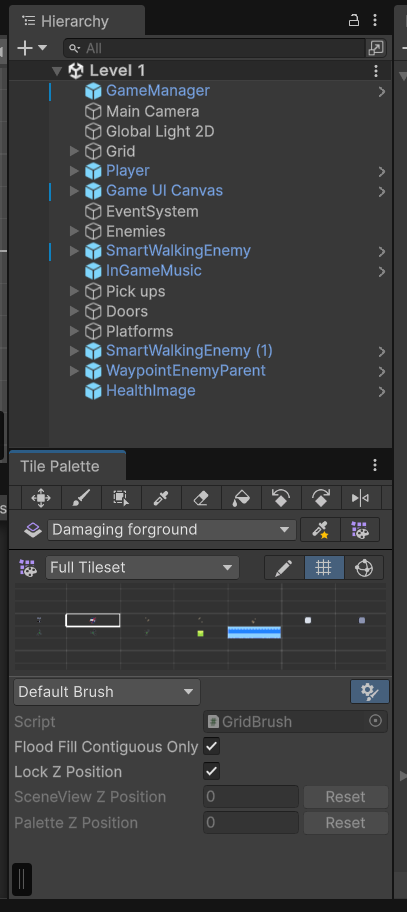Toggle Flood Fill Contiguous Only checkbox
The width and height of the screenshot is (407, 912).
click(211, 746)
